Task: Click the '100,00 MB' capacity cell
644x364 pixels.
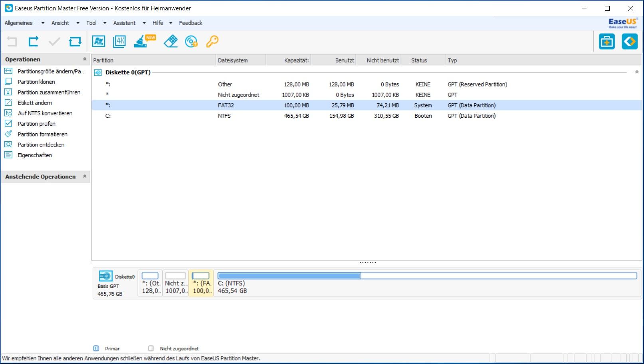Action: (x=296, y=105)
